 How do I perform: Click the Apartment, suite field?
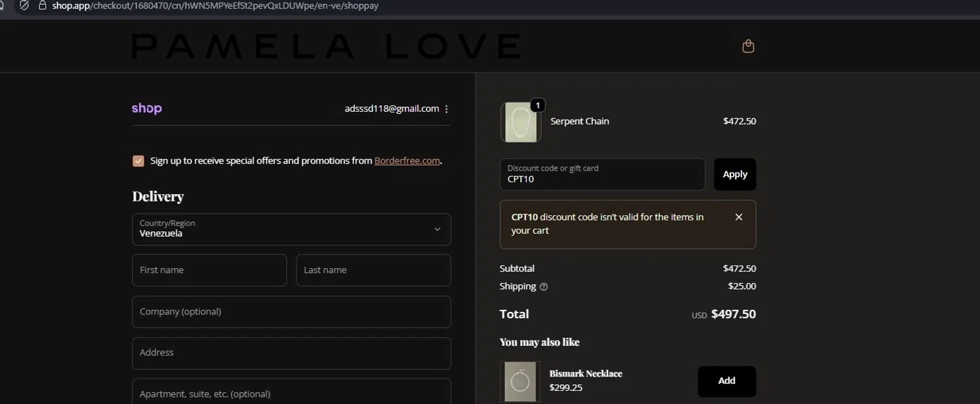click(x=291, y=392)
